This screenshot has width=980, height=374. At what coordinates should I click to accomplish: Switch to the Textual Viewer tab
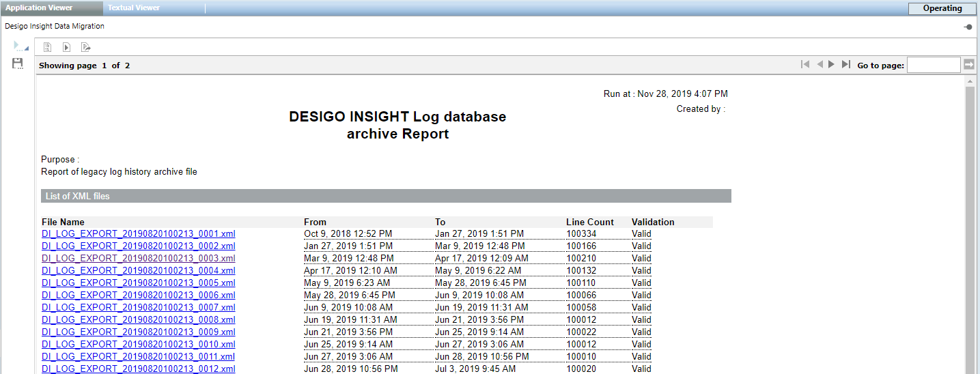(134, 8)
